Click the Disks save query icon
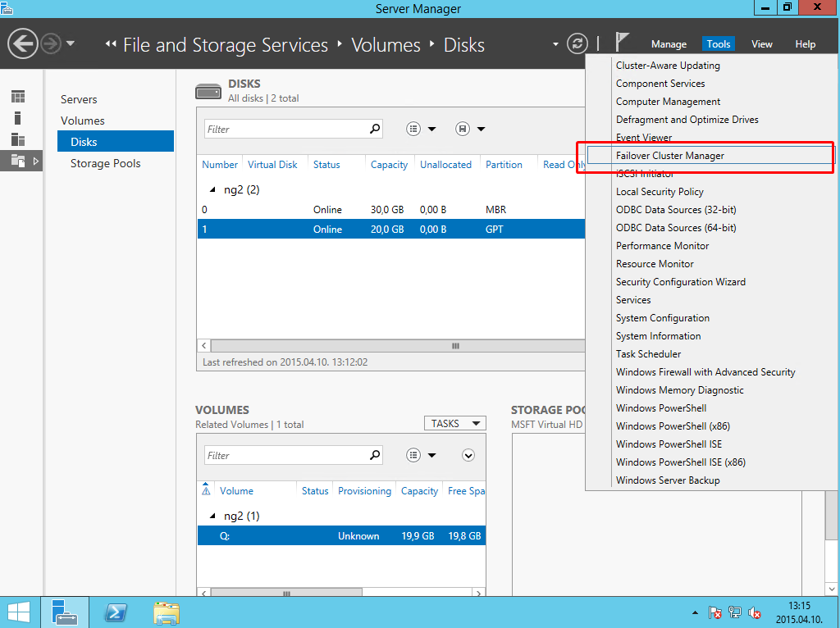This screenshot has height=628, width=840. pyautogui.click(x=463, y=129)
